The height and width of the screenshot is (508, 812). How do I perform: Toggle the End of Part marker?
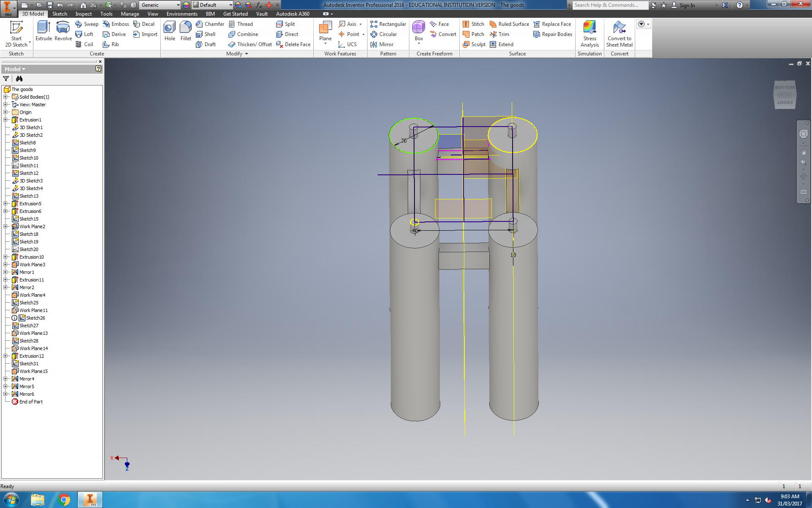click(x=31, y=401)
